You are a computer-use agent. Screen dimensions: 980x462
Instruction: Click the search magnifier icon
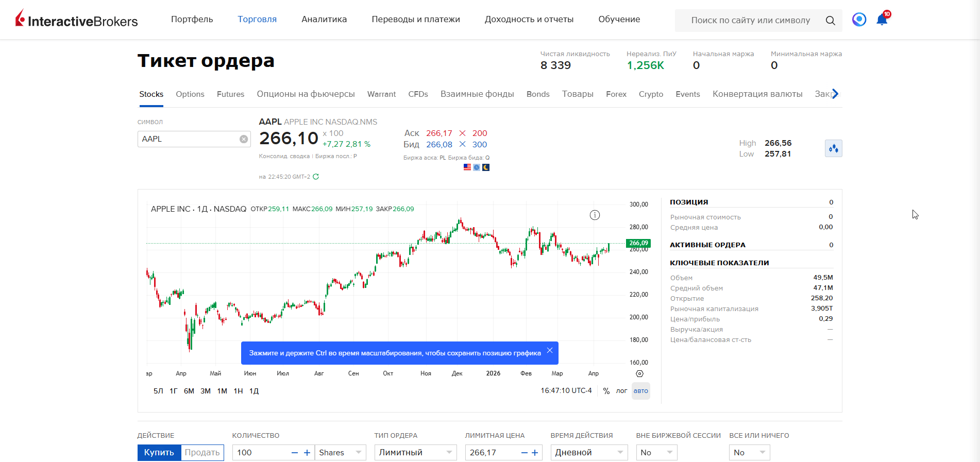coord(830,21)
